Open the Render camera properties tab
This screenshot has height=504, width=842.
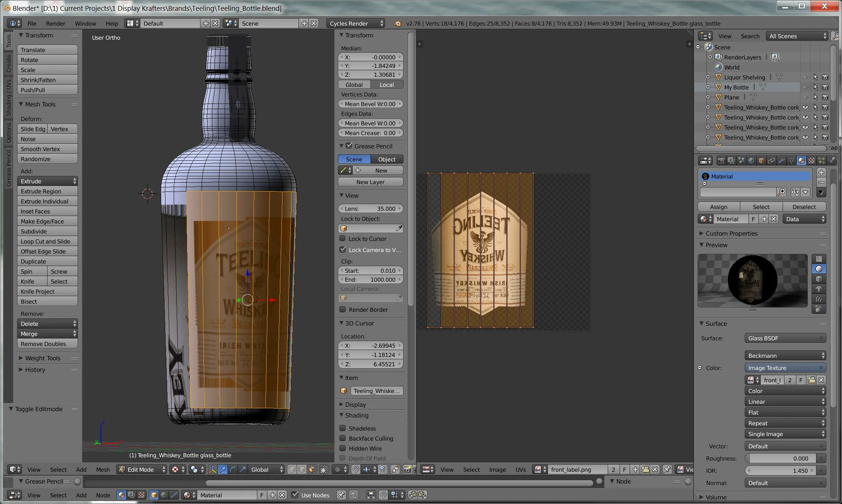pyautogui.click(x=721, y=160)
